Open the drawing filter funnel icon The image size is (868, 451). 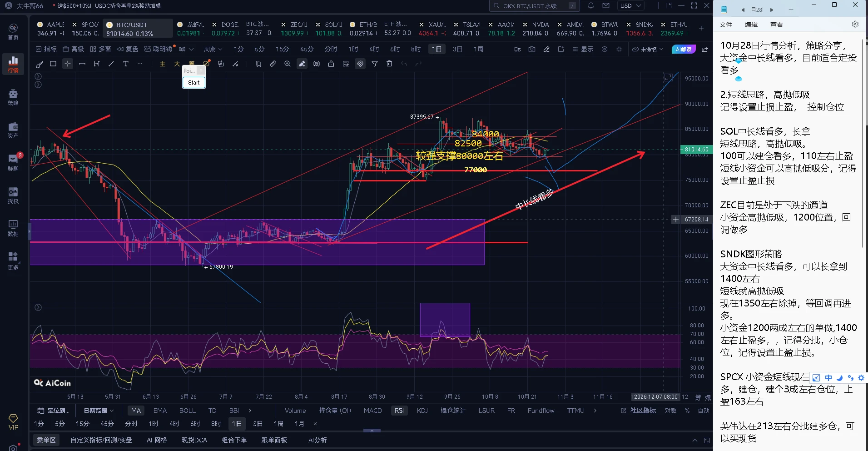[x=375, y=64]
